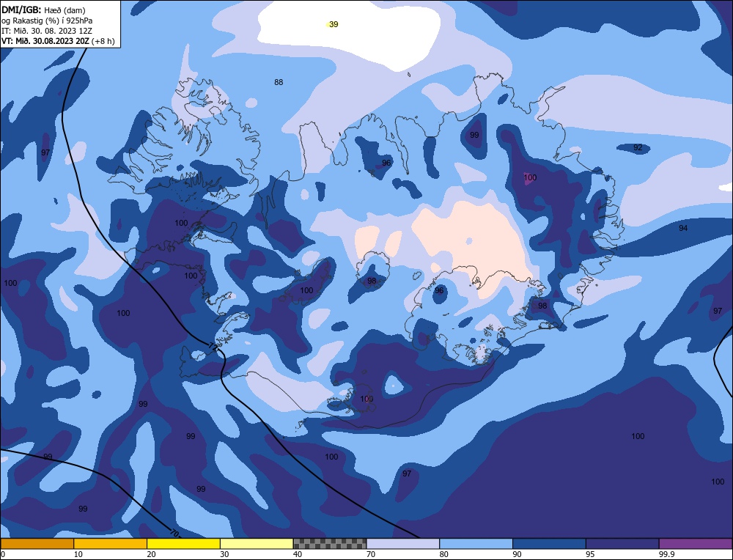The width and height of the screenshot is (733, 560).
Task: Click the dark navy 95–99.9 legend swatch
Action: click(622, 544)
